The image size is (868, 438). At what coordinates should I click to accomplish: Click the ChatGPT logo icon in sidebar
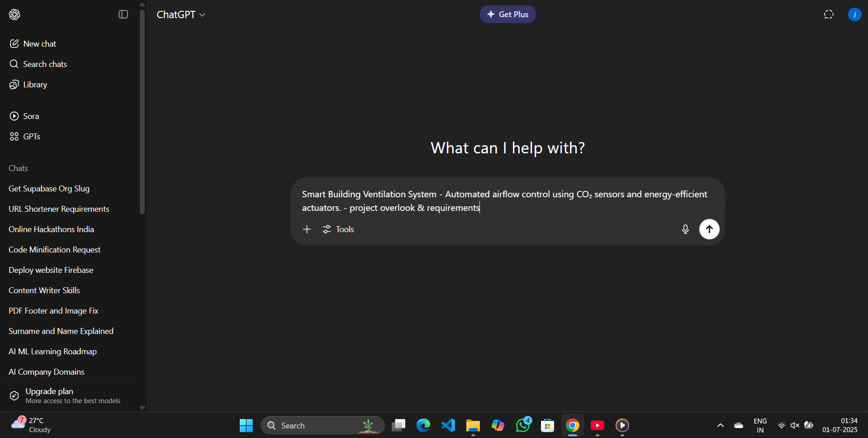tap(14, 14)
